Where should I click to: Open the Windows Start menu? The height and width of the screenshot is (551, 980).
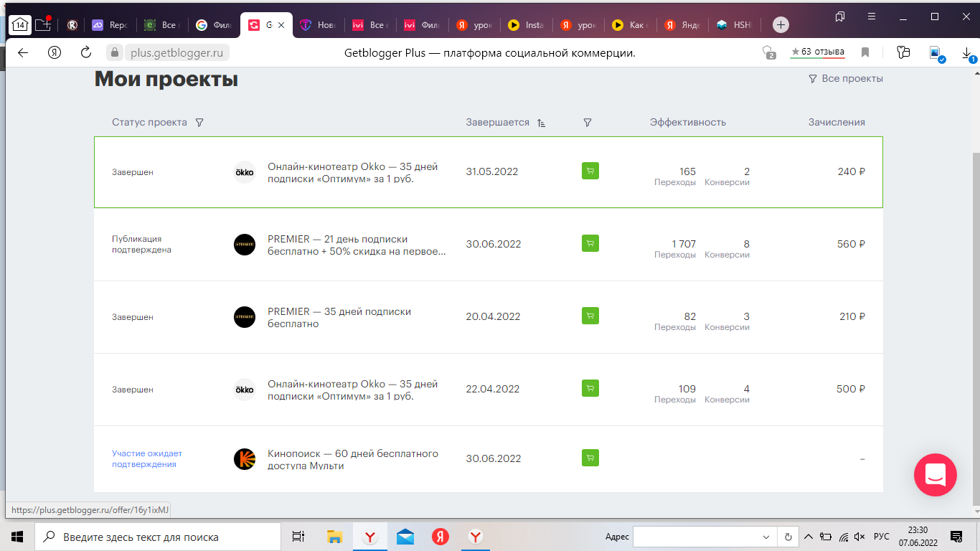17,537
